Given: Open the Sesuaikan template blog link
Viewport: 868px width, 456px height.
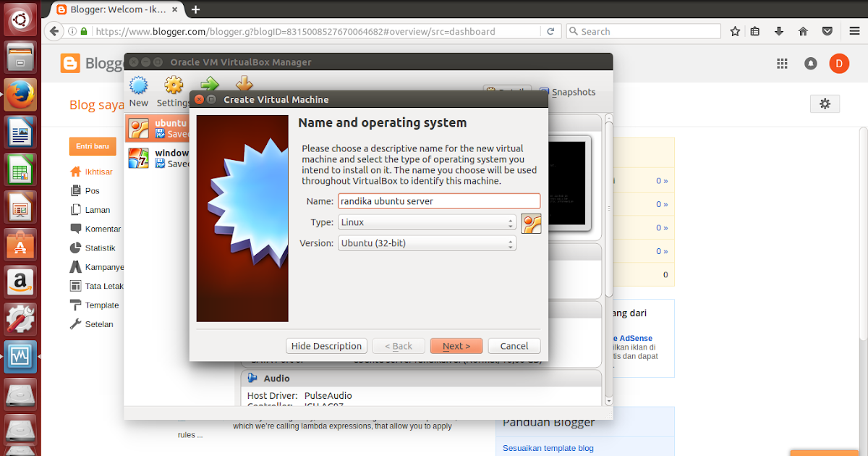Looking at the screenshot, I should pos(548,447).
